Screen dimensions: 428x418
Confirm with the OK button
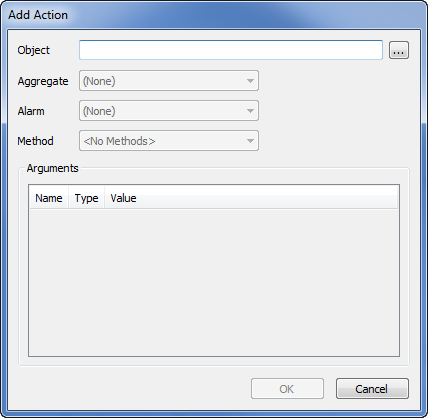point(287,389)
